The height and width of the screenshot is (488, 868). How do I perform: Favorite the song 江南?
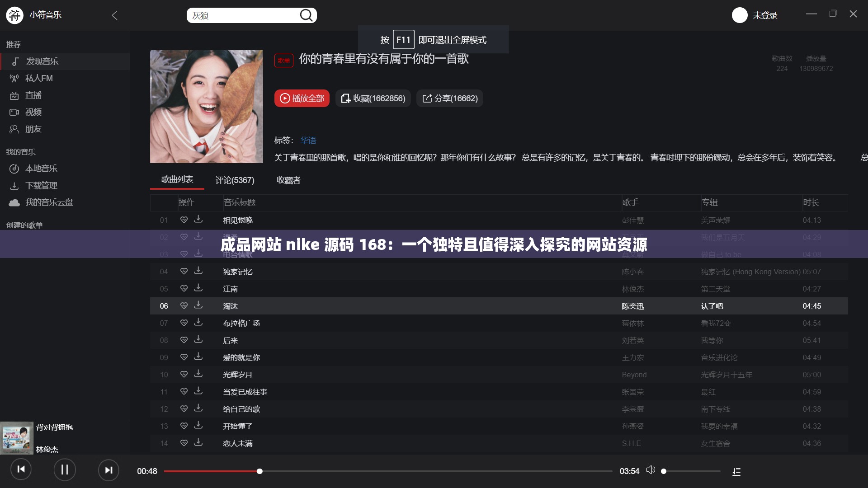pos(184,288)
